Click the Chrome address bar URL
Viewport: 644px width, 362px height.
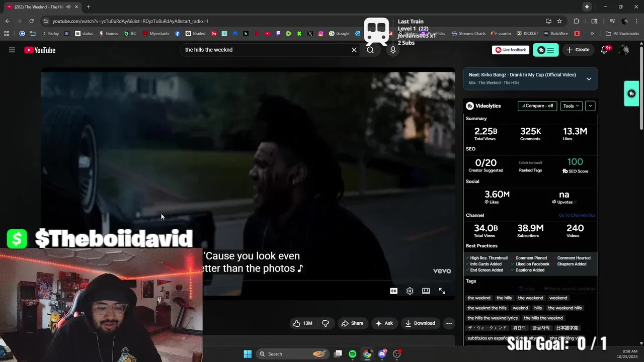click(131, 21)
